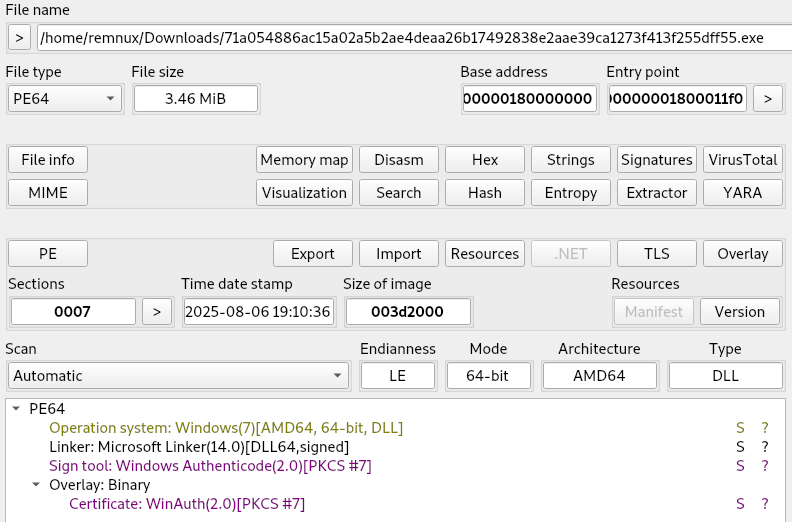Open Signatures
792x522 pixels.
[x=657, y=160]
